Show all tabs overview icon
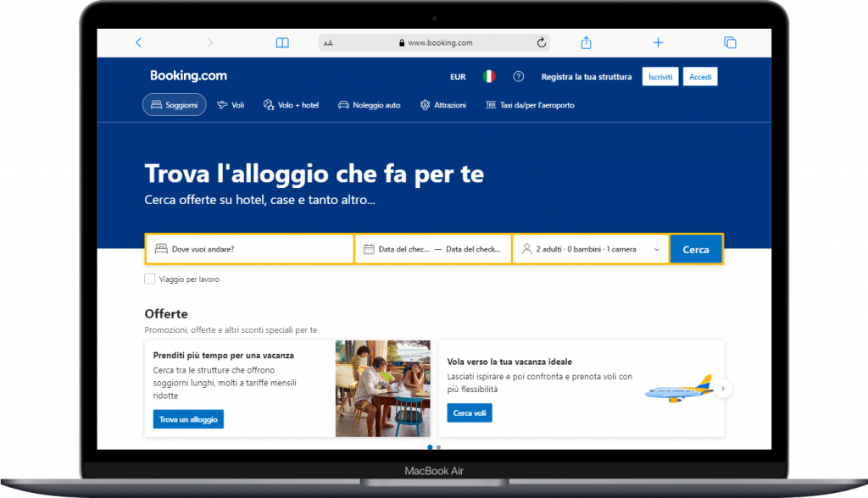This screenshot has height=498, width=868. [729, 42]
